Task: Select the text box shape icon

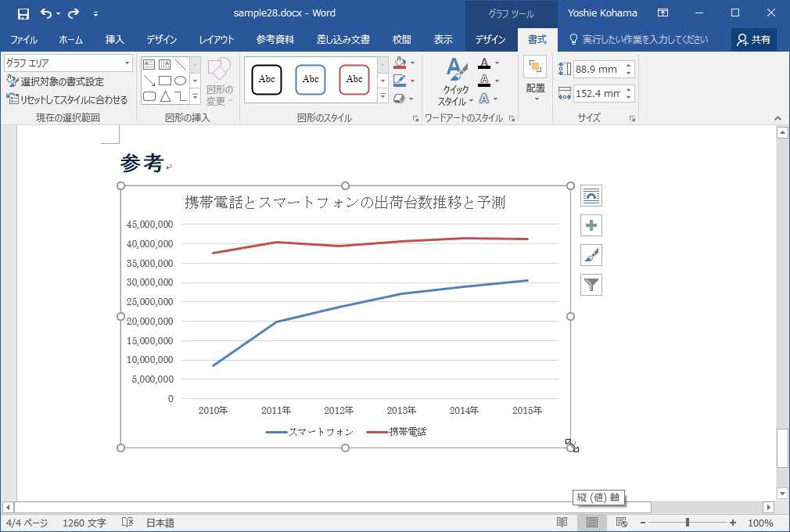Action: pyautogui.click(x=149, y=65)
